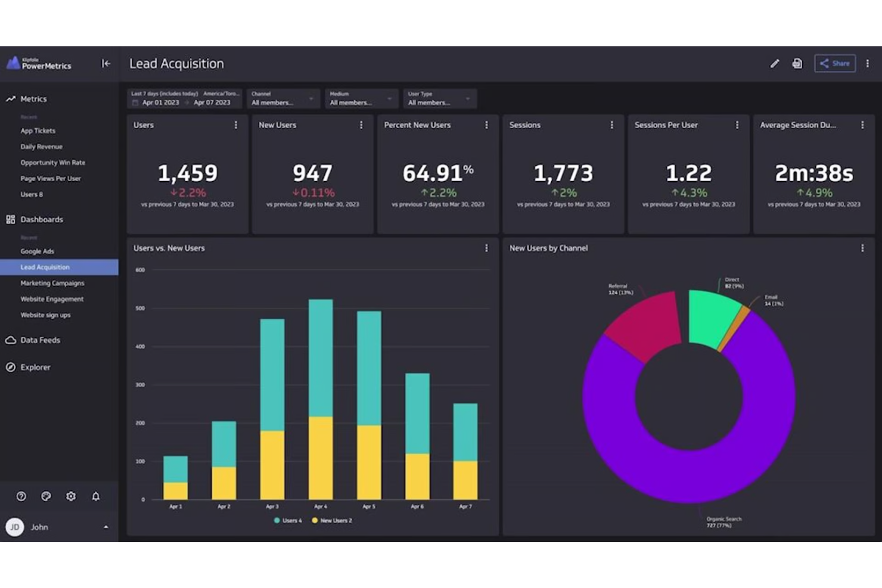Click the Lead Acquisition page title
Image resolution: width=882 pixels, height=588 pixels.
[x=177, y=64]
